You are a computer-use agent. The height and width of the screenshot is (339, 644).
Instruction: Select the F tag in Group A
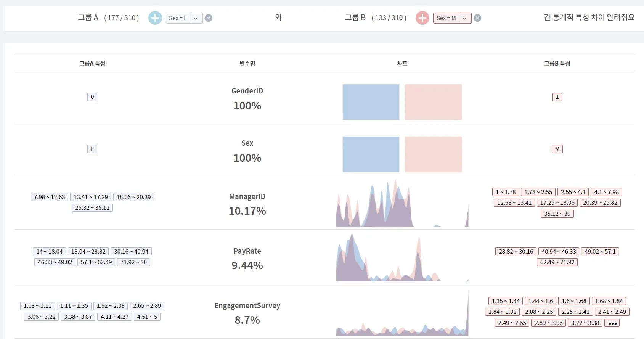(x=92, y=149)
